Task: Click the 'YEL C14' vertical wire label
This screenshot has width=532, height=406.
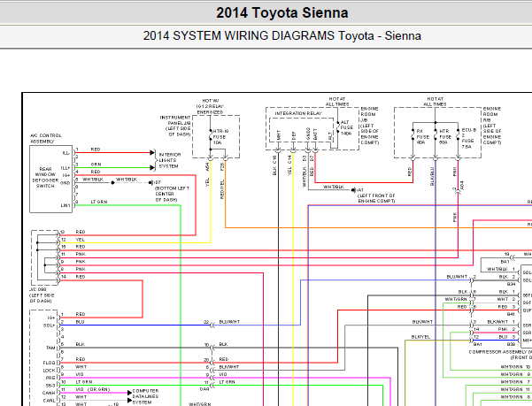Action: [x=289, y=165]
